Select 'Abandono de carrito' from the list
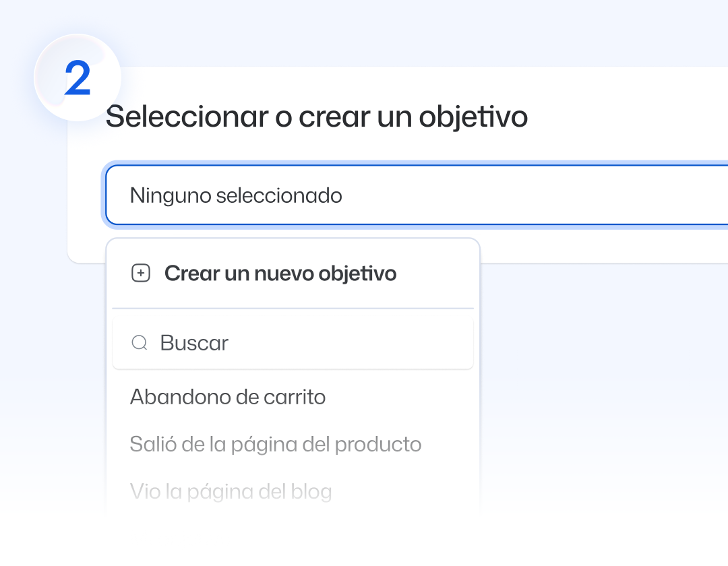Image resolution: width=728 pixels, height=566 pixels. tap(228, 397)
